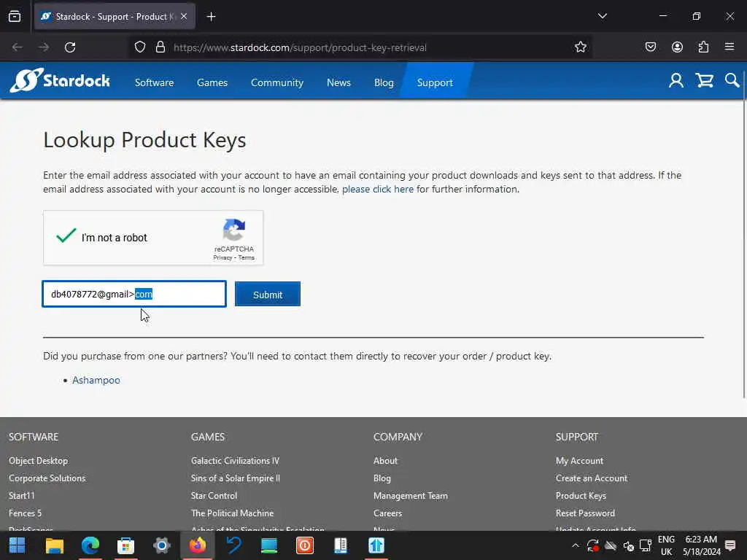This screenshot has height=560, width=747.
Task: Click the Firefox taskbar icon
Action: point(197,545)
